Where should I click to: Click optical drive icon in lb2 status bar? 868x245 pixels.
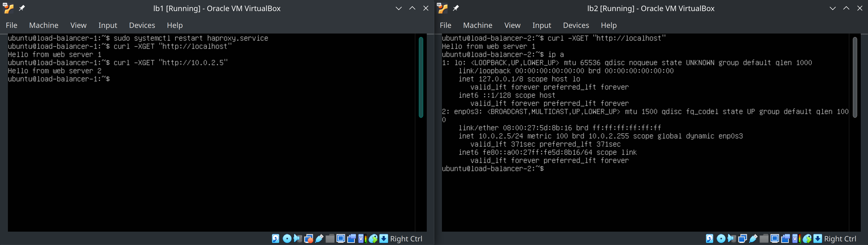(721, 239)
